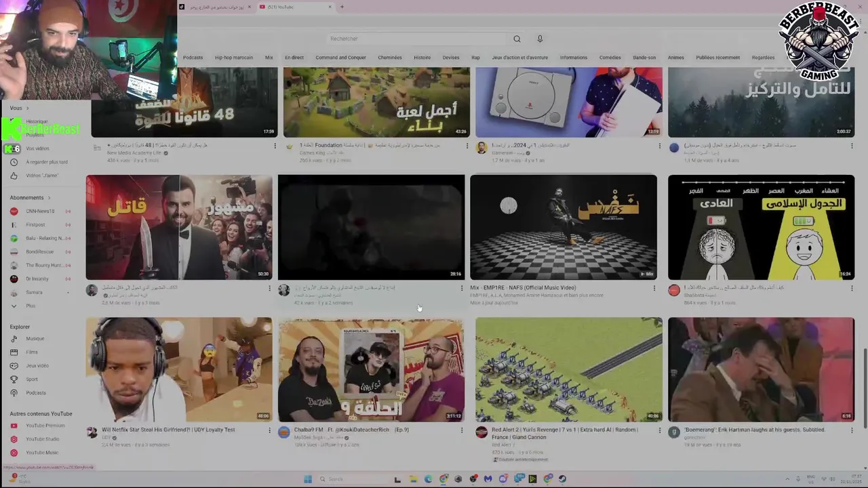868x488 pixels.
Task: Show hidden system tray icons chevron
Action: coord(787,479)
